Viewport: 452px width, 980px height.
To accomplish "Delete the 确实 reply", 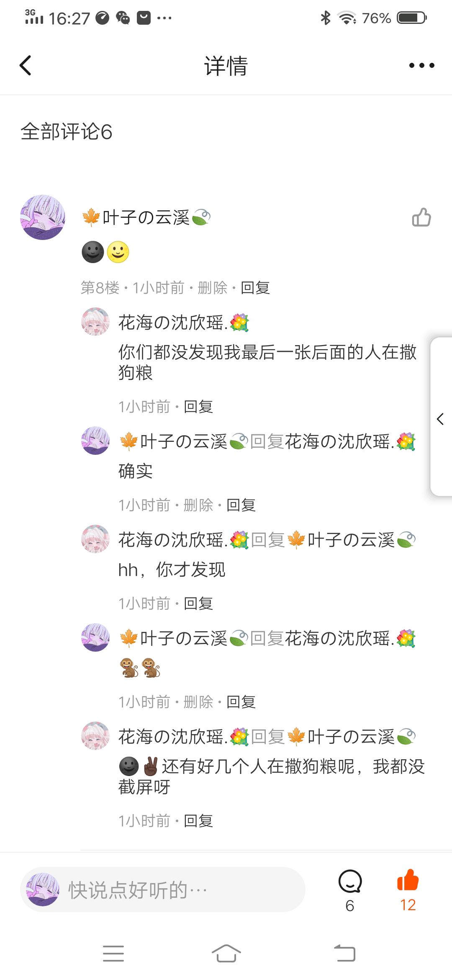I will (x=198, y=505).
